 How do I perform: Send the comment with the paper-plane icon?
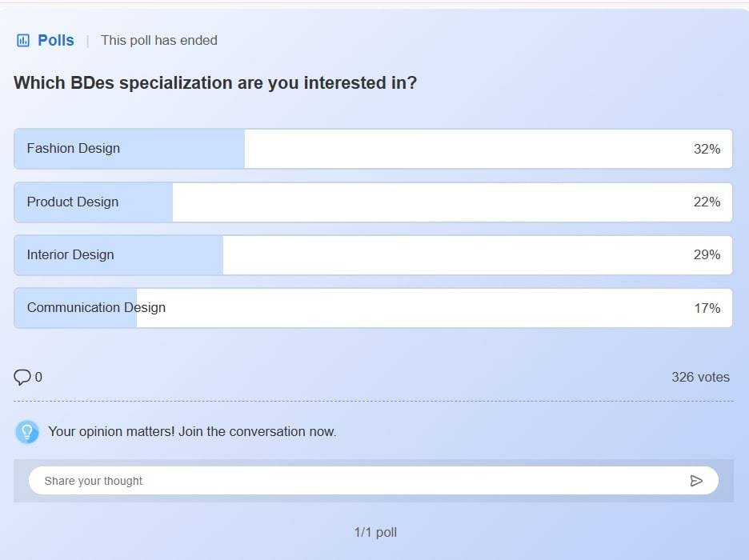pos(696,481)
